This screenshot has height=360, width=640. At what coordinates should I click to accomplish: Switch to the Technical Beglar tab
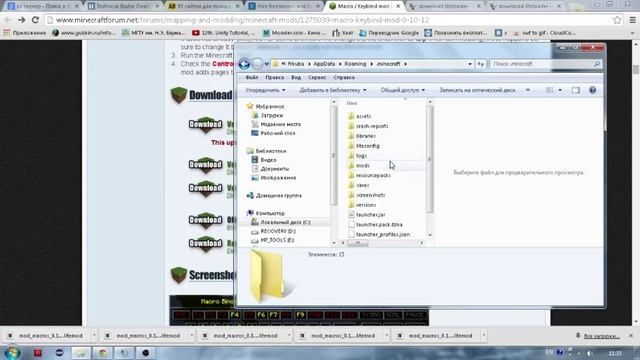point(122,6)
